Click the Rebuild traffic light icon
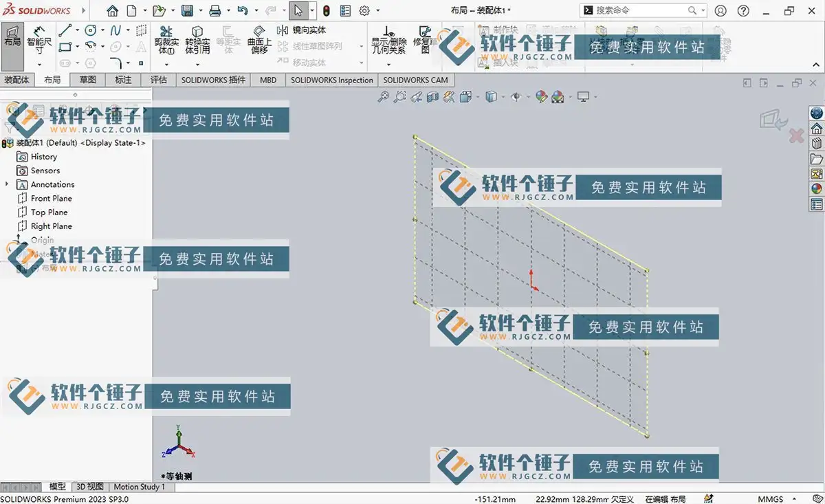 pyautogui.click(x=327, y=11)
